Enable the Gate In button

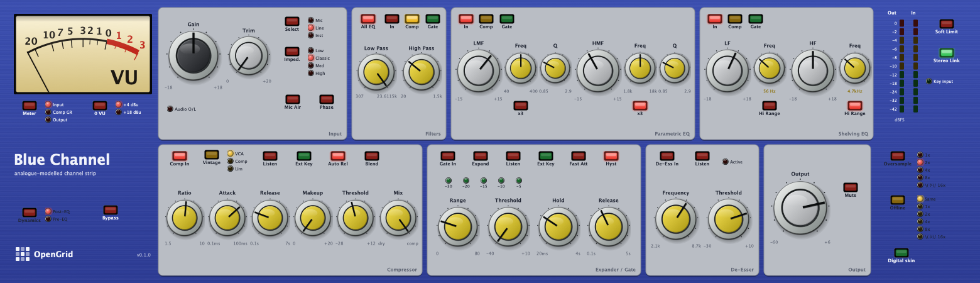(x=448, y=156)
